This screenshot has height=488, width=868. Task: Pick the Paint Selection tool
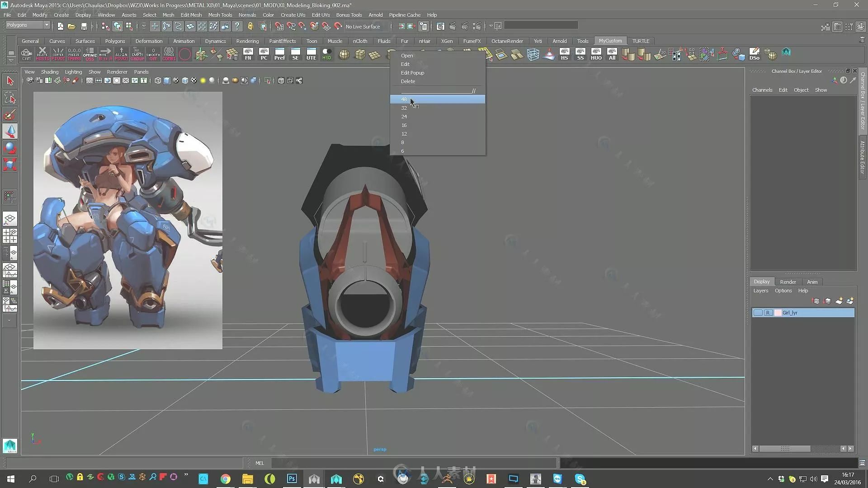pyautogui.click(x=10, y=115)
